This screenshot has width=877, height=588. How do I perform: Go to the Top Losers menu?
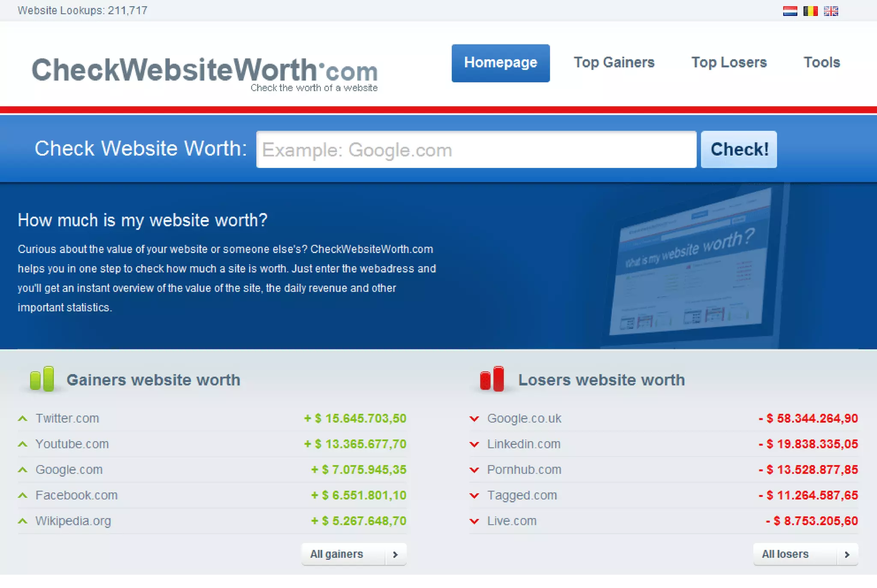point(729,63)
